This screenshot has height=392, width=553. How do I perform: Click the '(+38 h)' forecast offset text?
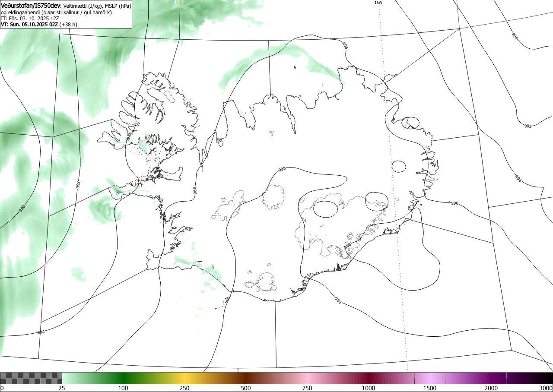69,25
